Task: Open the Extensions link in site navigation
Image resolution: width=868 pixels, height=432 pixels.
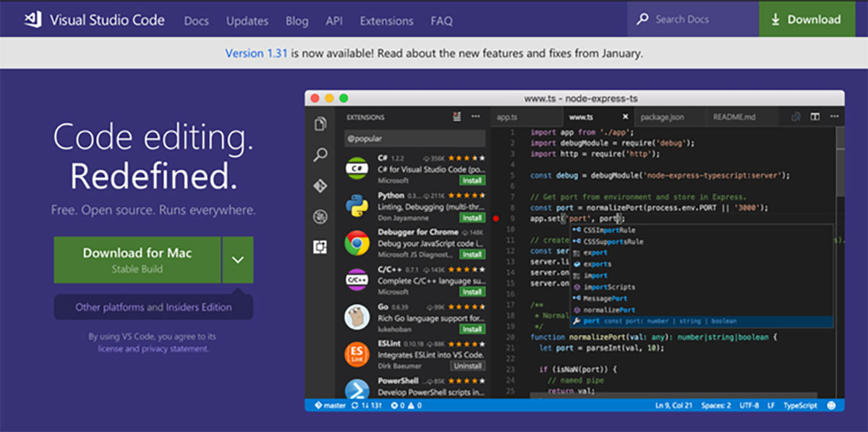Action: pyautogui.click(x=386, y=20)
